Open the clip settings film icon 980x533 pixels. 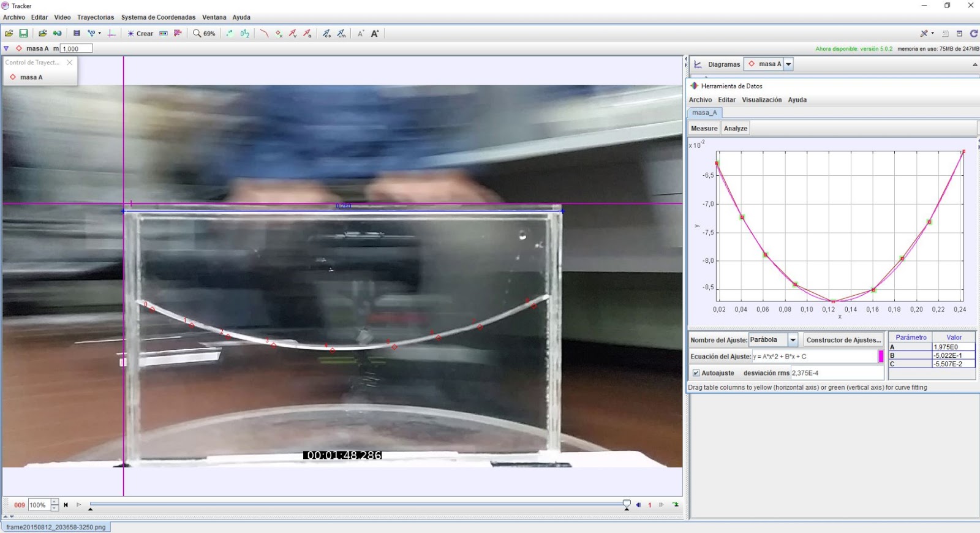(77, 34)
